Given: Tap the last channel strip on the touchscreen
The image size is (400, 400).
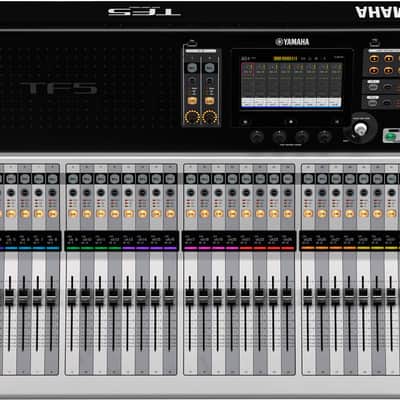Looking at the screenshot, I should coord(336,84).
